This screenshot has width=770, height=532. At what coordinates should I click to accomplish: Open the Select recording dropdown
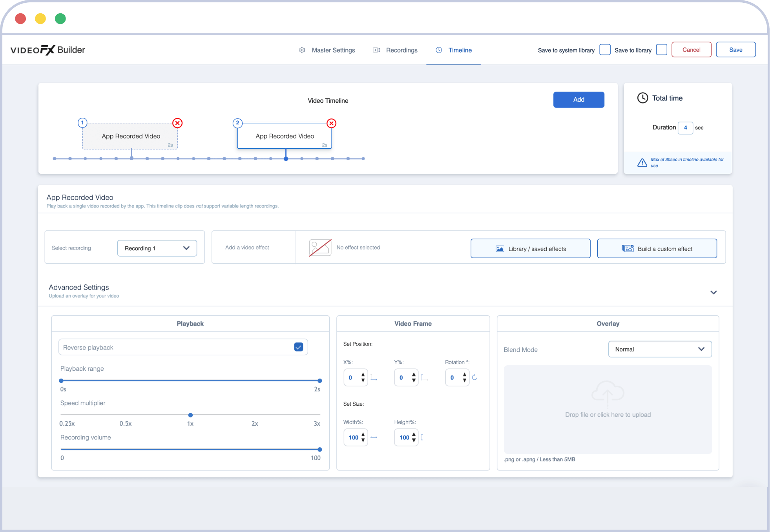click(x=157, y=248)
